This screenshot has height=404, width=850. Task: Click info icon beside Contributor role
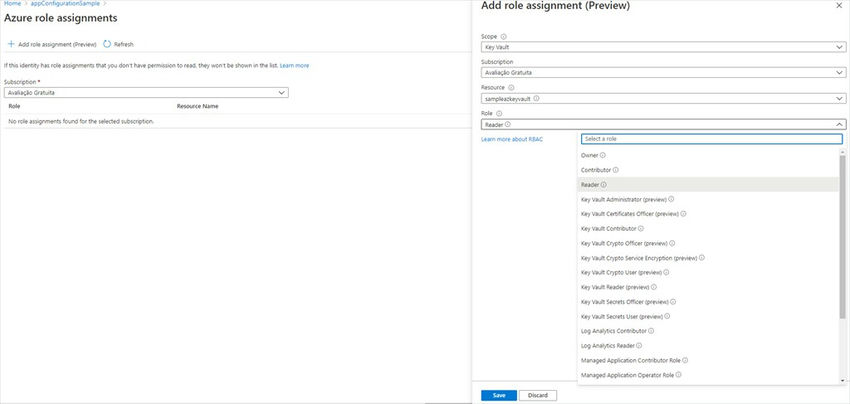pos(615,170)
